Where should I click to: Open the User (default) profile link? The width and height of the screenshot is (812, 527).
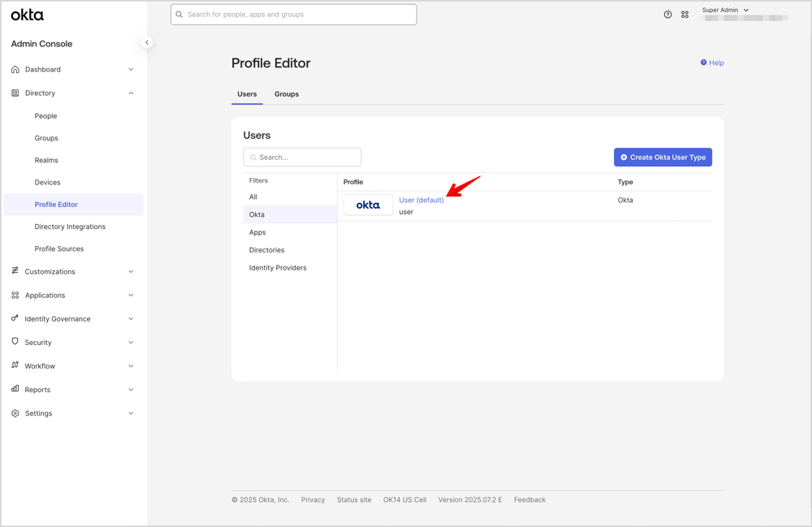421,200
